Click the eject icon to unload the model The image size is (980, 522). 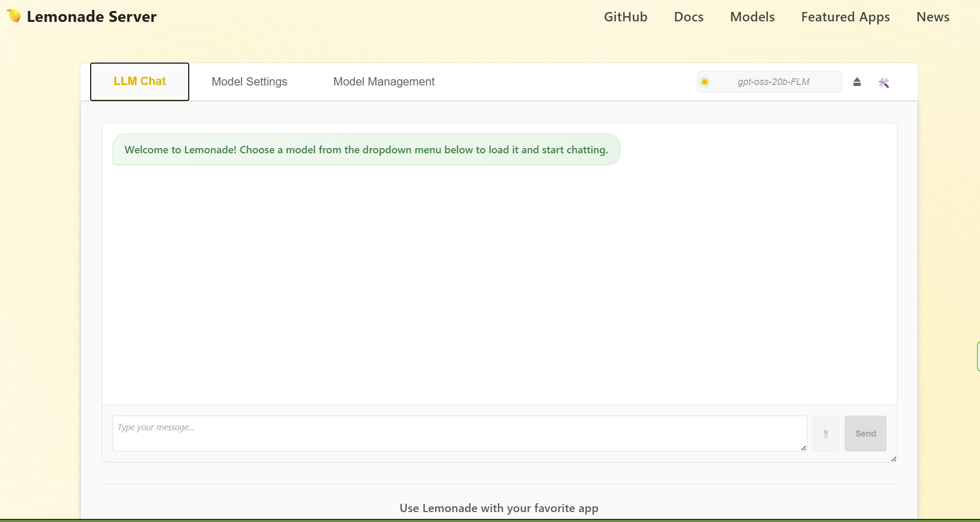857,82
